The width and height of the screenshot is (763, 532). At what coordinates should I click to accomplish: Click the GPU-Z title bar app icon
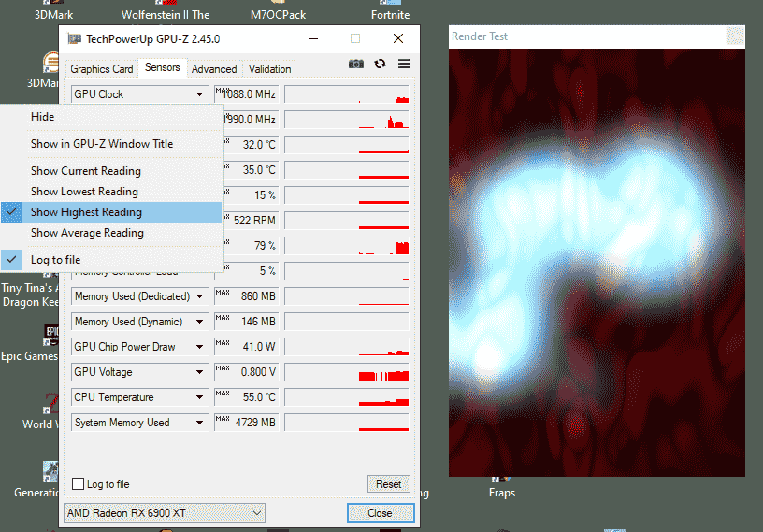[74, 38]
